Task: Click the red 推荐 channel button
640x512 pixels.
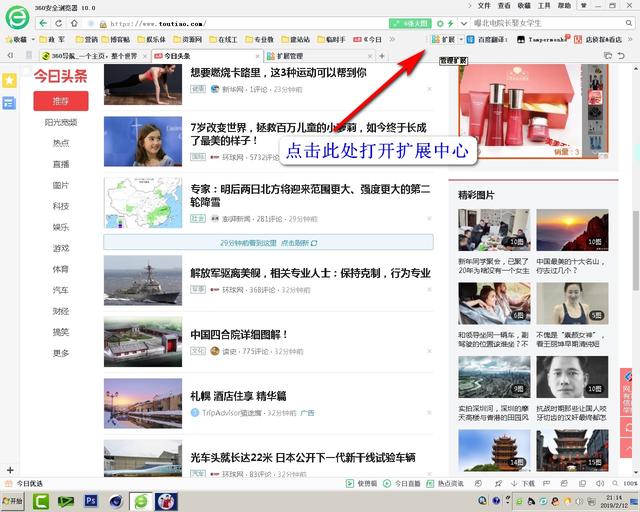Action: click(61, 101)
